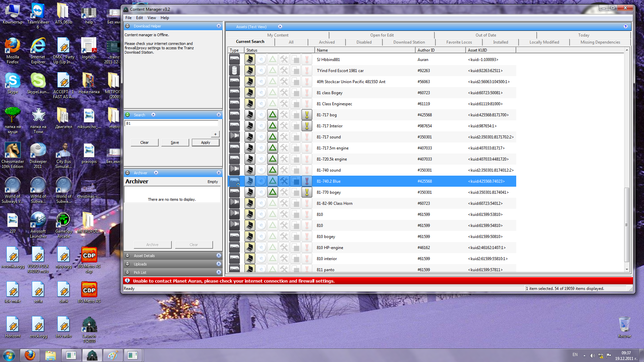The height and width of the screenshot is (362, 644).
Task: Click the tools icon for 810 HP-engine row
Action: tap(284, 248)
